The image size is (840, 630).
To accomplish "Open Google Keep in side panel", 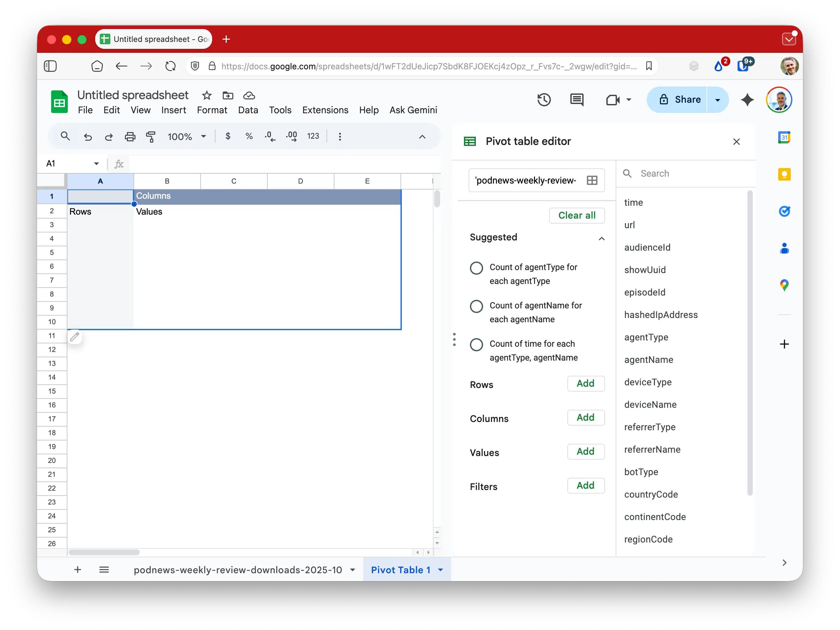I will (x=784, y=175).
